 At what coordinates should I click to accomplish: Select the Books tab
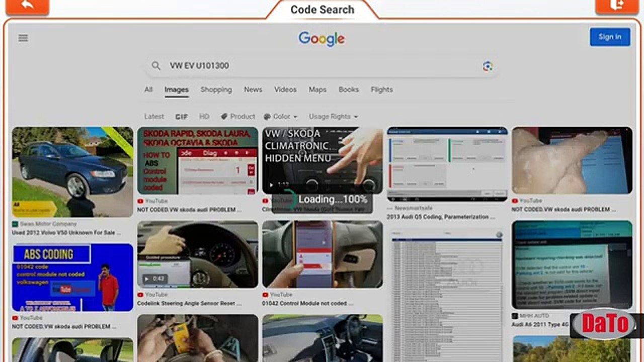pos(349,89)
